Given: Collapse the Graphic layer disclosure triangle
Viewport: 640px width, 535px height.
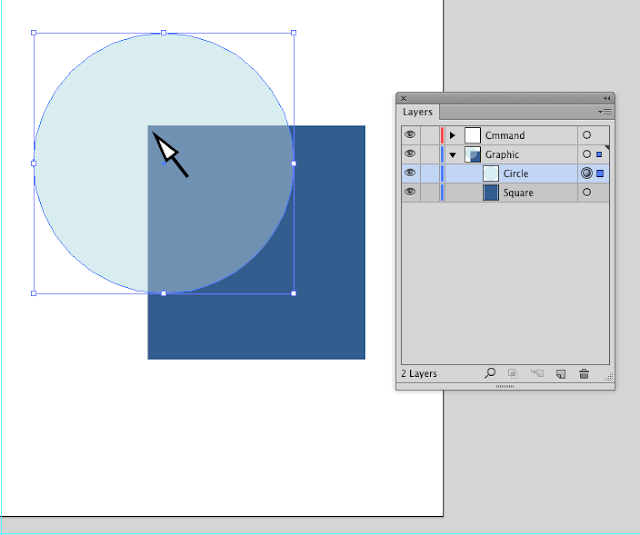Looking at the screenshot, I should tap(453, 155).
